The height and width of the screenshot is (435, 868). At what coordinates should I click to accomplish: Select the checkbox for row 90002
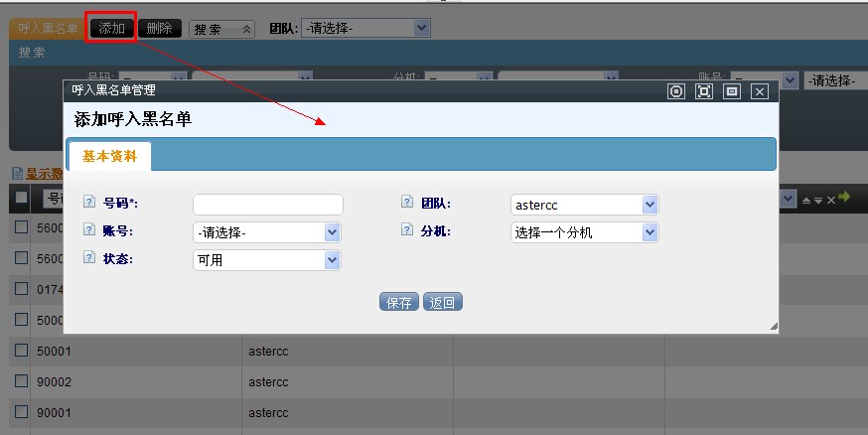[x=21, y=380]
